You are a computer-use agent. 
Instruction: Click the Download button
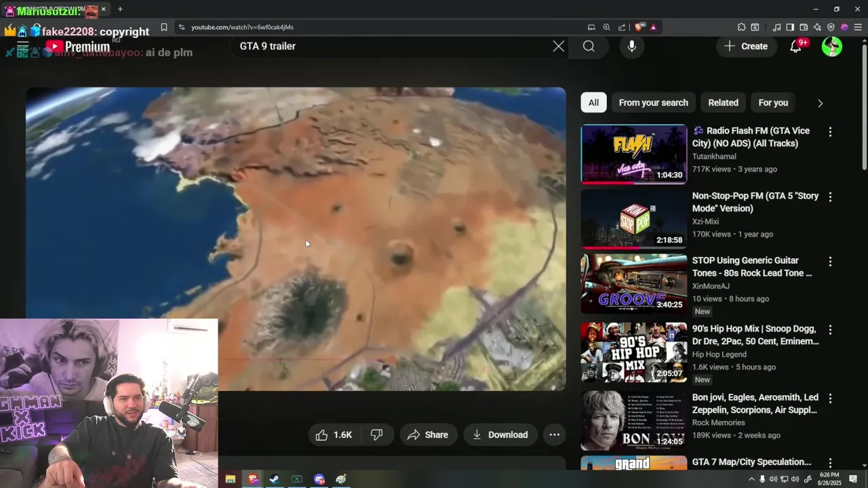click(500, 434)
